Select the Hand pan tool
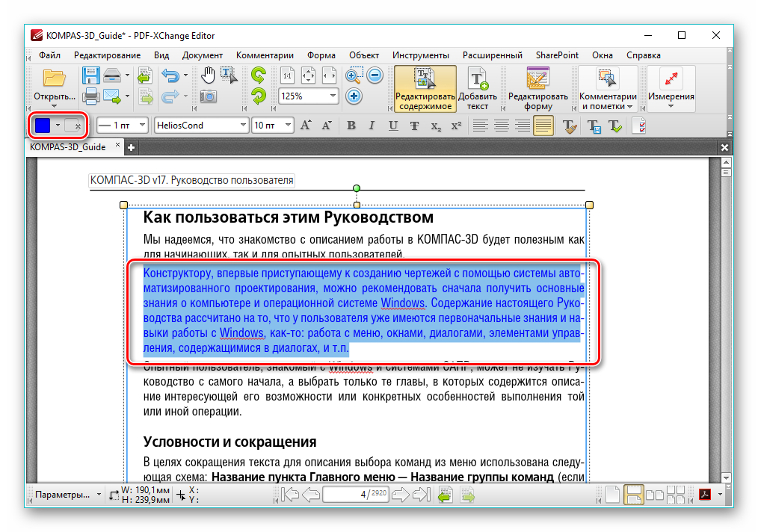The width and height of the screenshot is (758, 532). [209, 75]
